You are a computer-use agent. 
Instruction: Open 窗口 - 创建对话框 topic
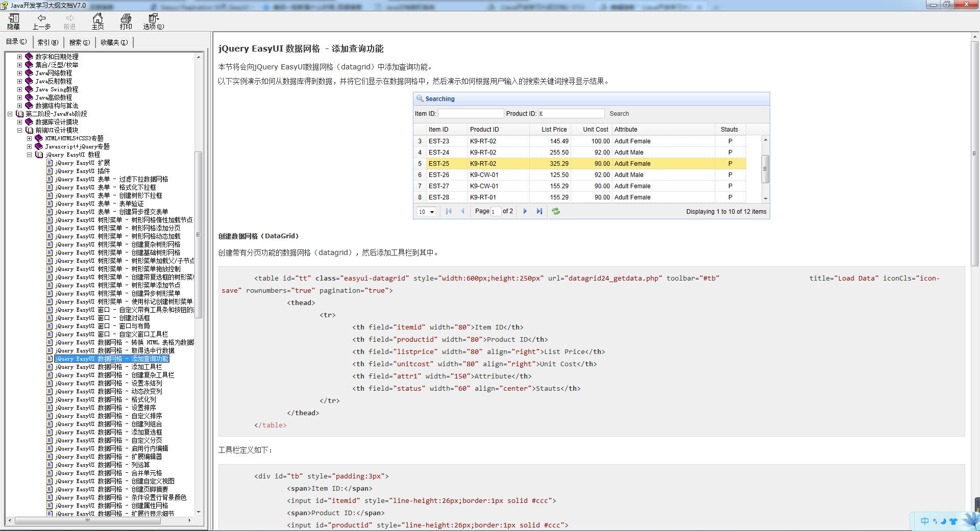[x=103, y=318]
